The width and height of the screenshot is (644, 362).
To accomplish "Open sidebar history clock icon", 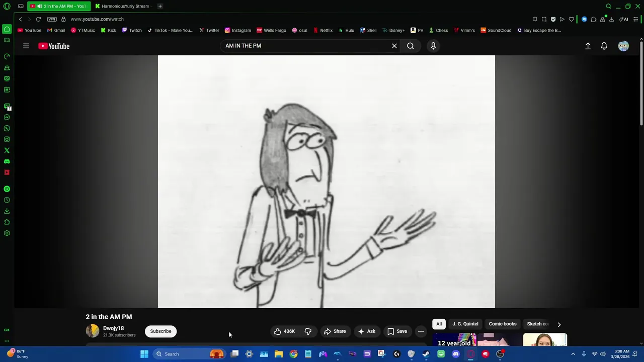I will [x=7, y=200].
